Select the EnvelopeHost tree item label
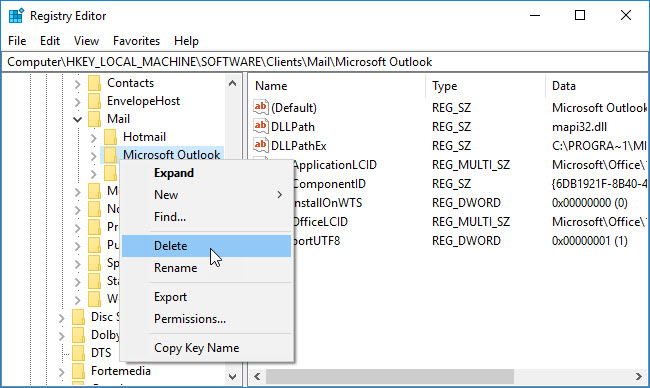 tap(143, 101)
